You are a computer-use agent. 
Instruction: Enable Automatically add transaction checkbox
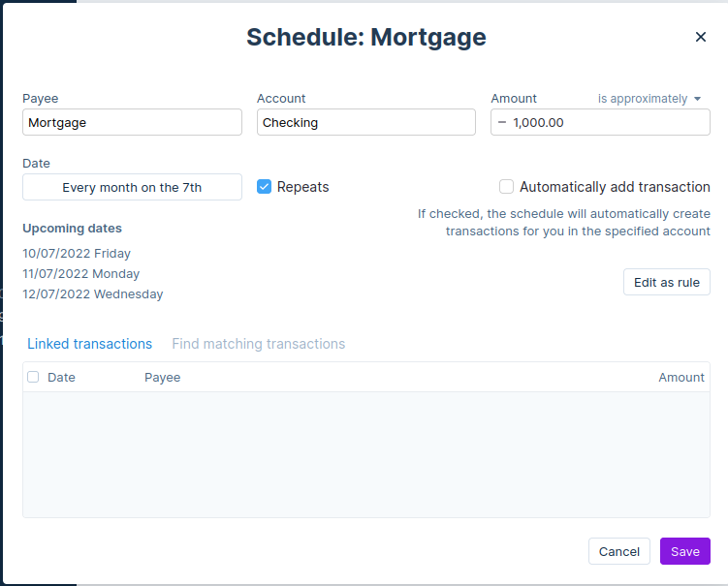(x=506, y=187)
